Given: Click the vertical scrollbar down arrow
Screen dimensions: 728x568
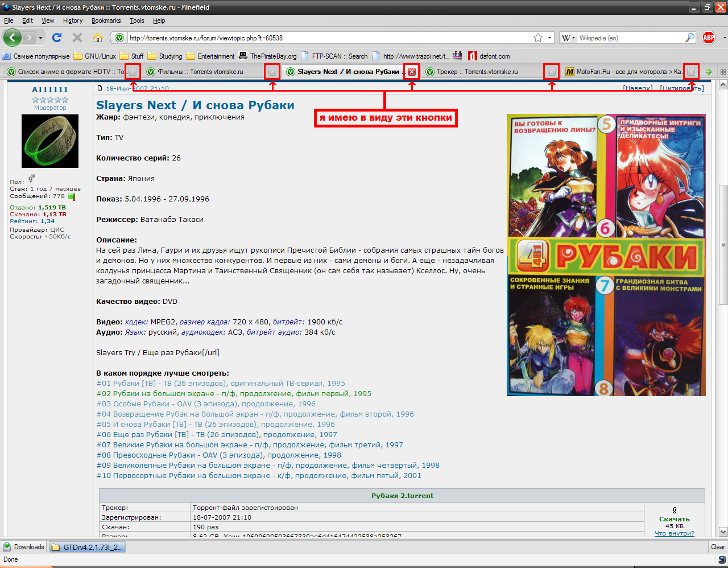Looking at the screenshot, I should tap(723, 532).
